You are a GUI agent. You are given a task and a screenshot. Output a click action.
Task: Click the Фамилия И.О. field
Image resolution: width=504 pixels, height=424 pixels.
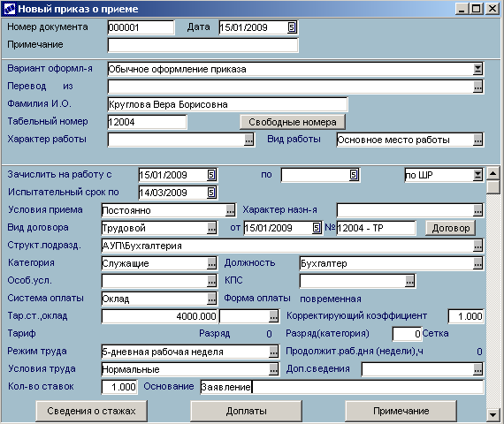coord(227,104)
